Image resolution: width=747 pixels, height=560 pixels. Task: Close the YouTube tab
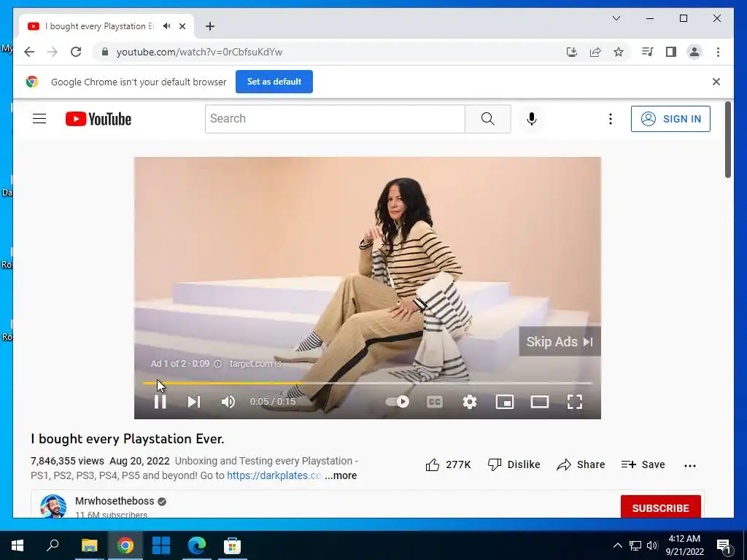(182, 26)
